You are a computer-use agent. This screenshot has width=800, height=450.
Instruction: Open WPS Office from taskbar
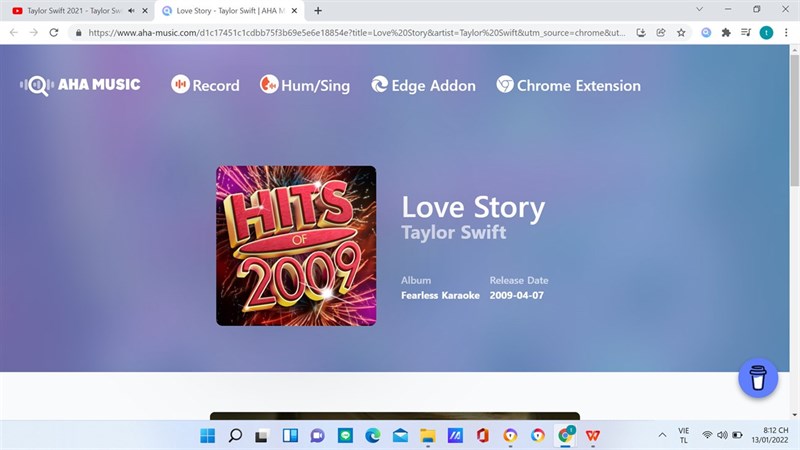coord(592,436)
